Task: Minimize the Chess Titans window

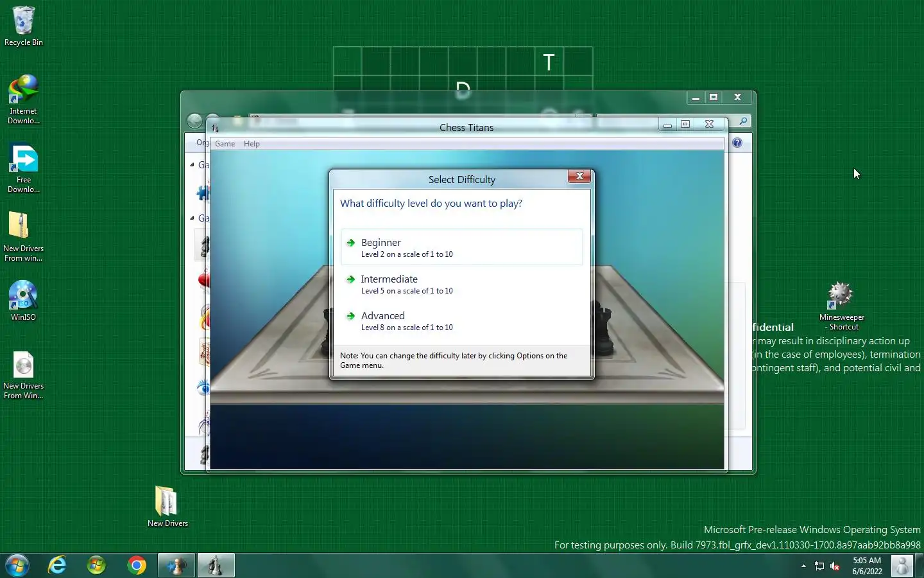Action: pos(667,125)
